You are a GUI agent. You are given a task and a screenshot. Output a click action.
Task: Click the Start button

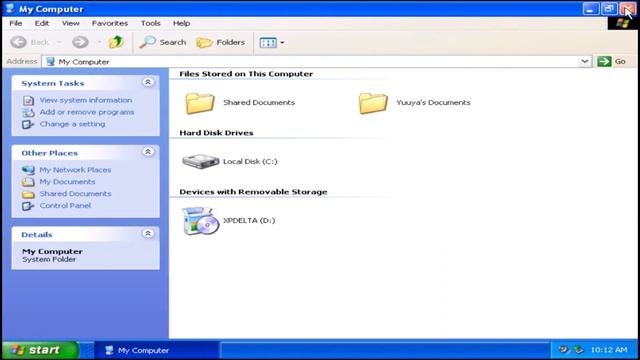coord(39,350)
